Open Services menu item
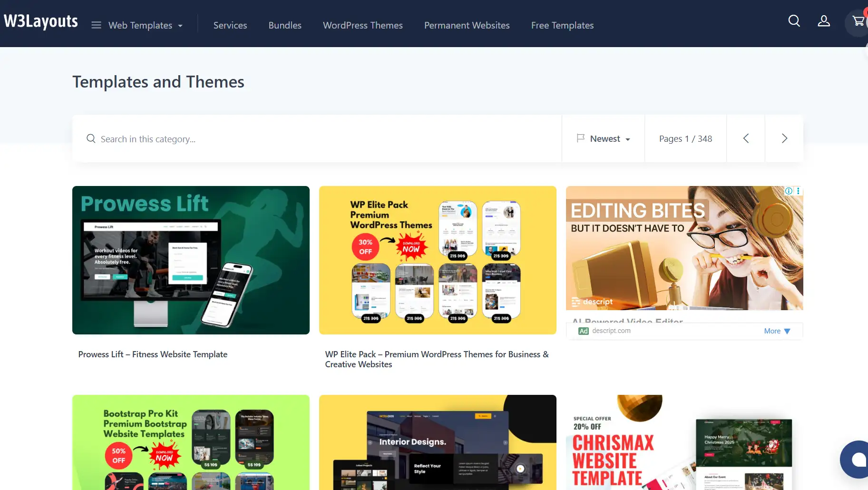This screenshot has height=490, width=868. click(x=230, y=25)
